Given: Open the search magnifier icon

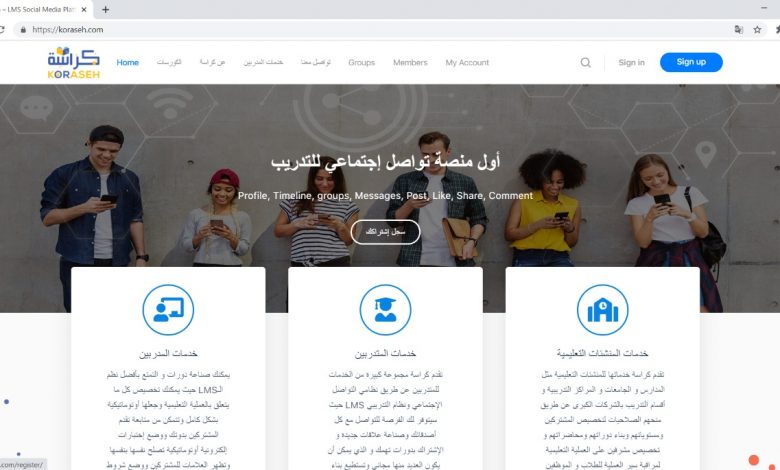Looking at the screenshot, I should (585, 63).
